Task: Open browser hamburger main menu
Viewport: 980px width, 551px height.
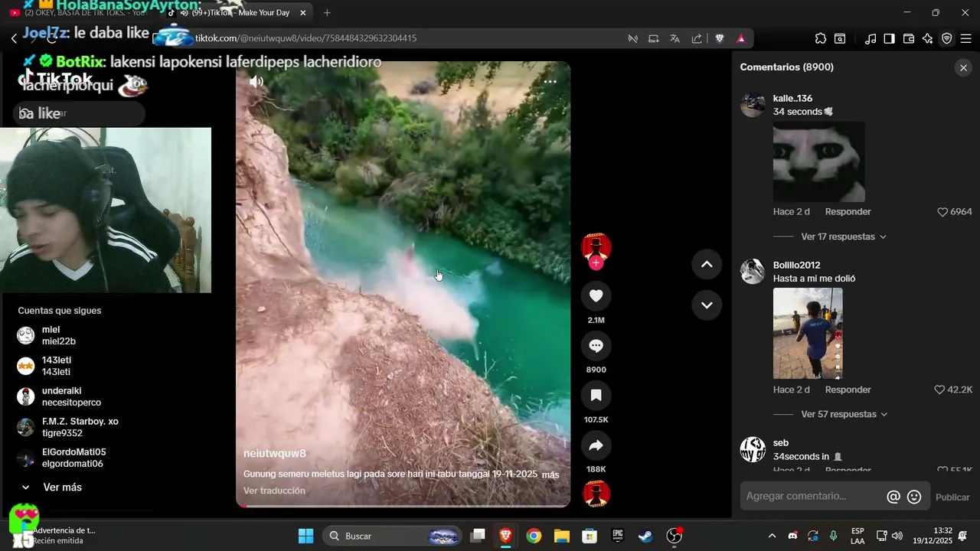Action: coord(965,38)
